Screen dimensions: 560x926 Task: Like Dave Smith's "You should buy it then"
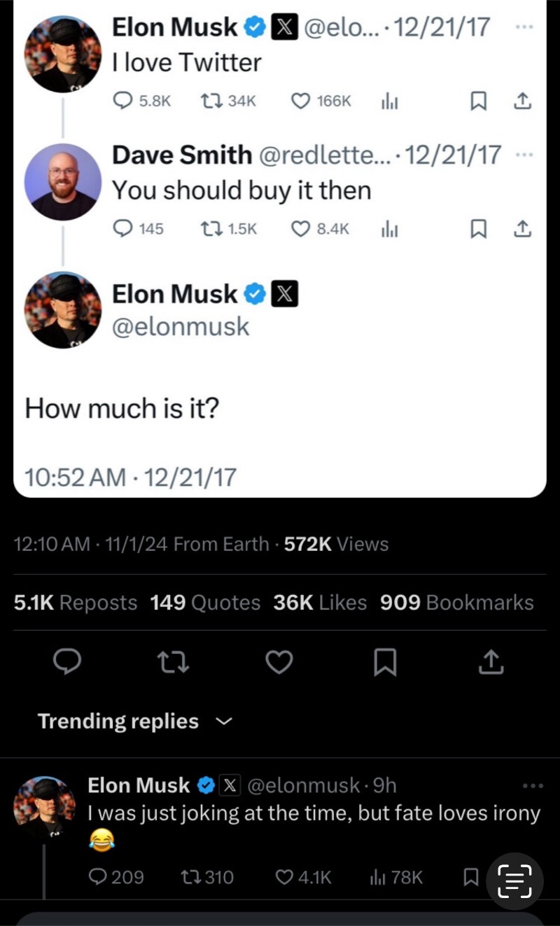click(300, 229)
